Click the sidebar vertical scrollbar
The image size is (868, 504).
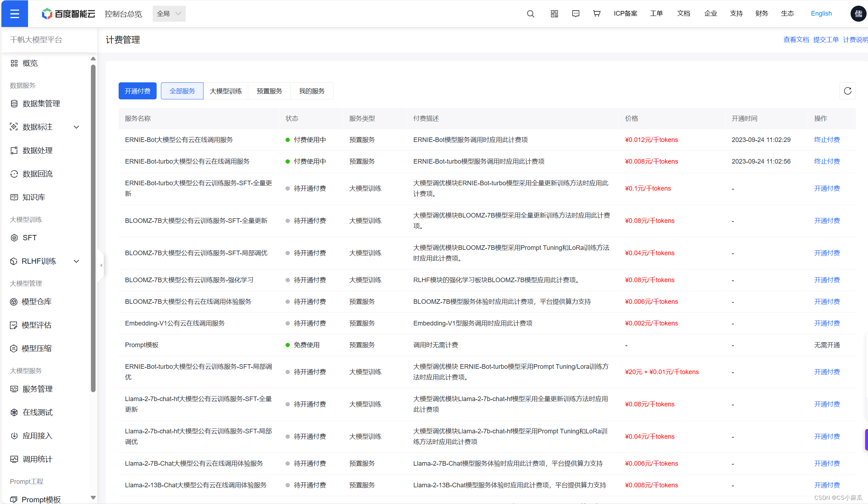click(x=93, y=228)
